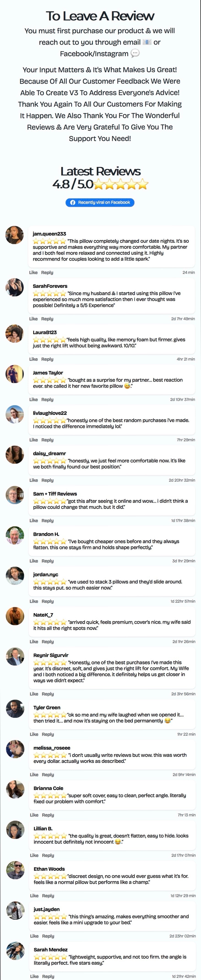201x980 pixels.
Task: Like the jam.queen233 review
Action: pyautogui.click(x=33, y=272)
